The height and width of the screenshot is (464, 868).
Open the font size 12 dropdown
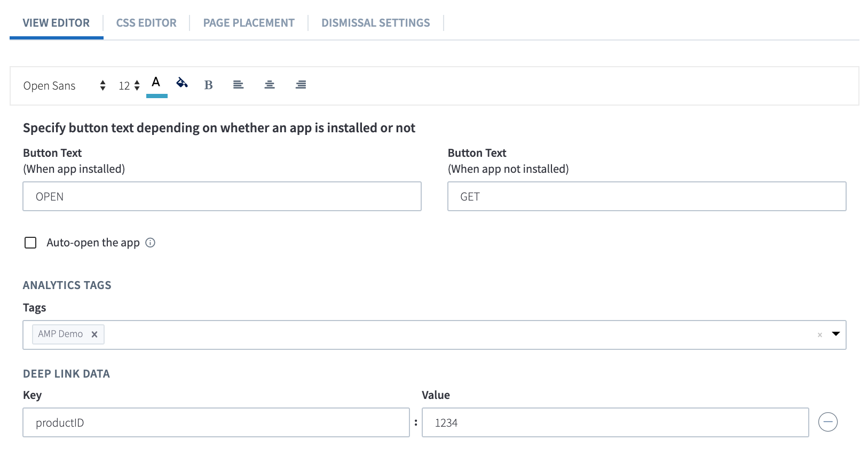(129, 85)
